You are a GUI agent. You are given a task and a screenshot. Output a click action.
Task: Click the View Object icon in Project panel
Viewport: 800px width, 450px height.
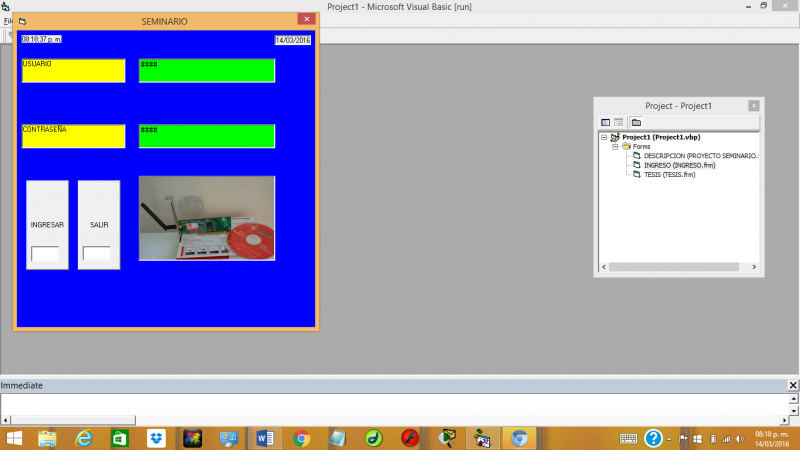coord(619,122)
